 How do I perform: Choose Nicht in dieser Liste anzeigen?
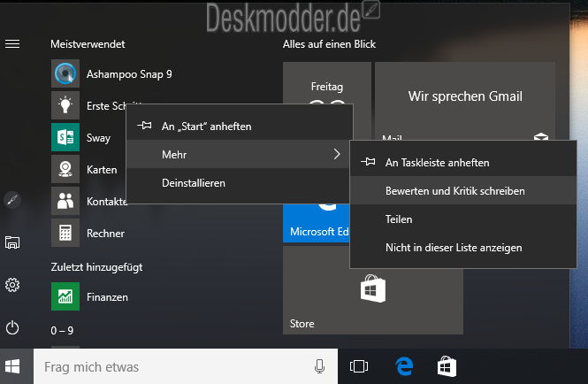463,248
